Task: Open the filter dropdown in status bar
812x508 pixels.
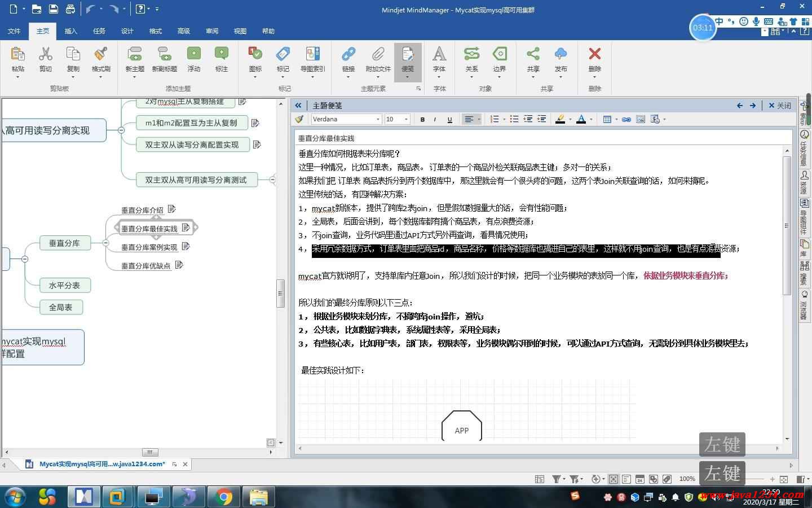Action: [x=564, y=479]
